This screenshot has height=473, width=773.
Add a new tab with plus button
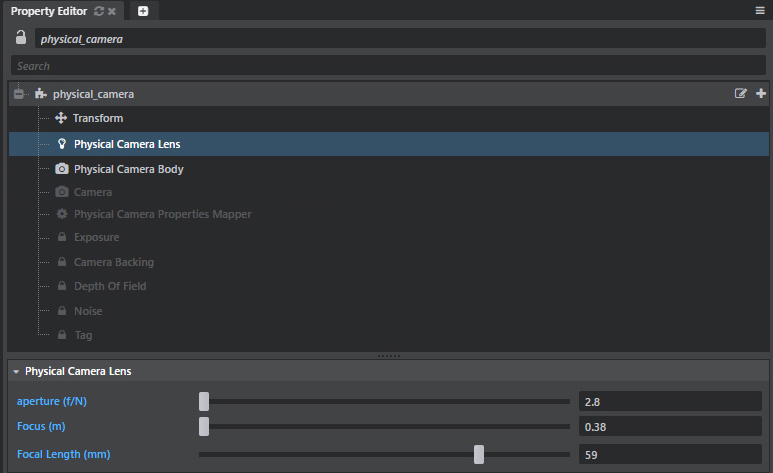click(143, 11)
